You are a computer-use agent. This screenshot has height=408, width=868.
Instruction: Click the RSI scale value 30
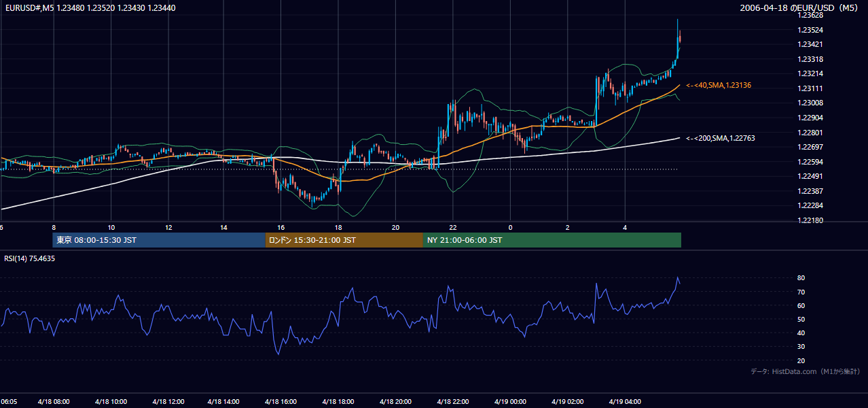801,347
